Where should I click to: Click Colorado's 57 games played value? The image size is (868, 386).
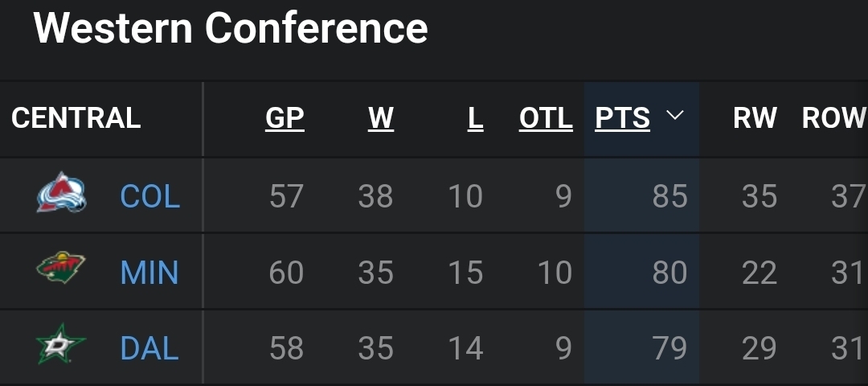[286, 196]
